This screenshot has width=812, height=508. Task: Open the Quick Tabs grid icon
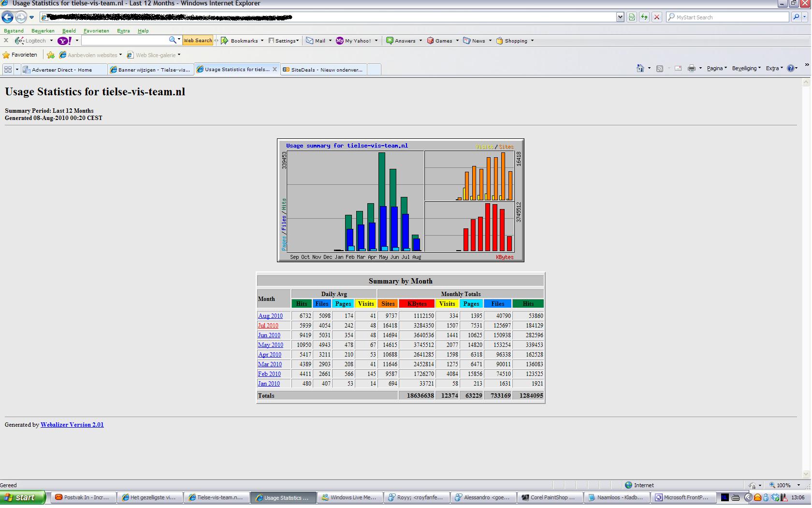(8, 69)
